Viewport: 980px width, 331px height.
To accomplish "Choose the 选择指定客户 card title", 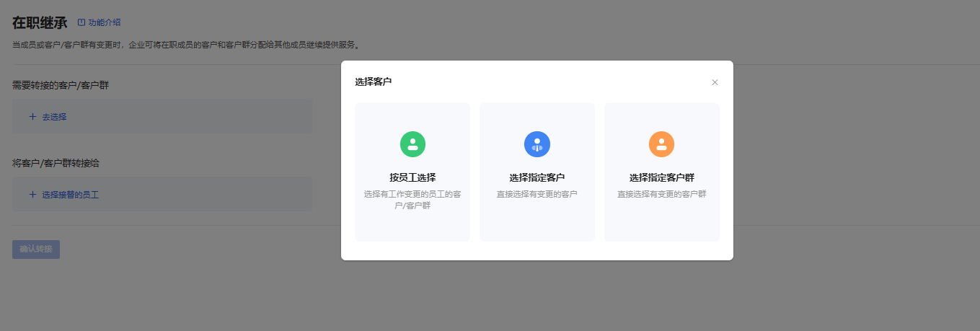I will [x=537, y=177].
